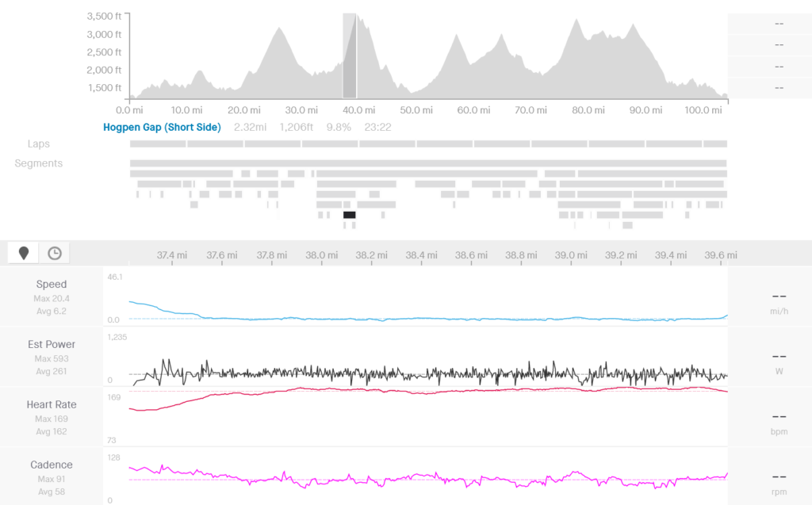This screenshot has height=505, width=812.
Task: Click the Est Power chart label
Action: click(x=52, y=344)
